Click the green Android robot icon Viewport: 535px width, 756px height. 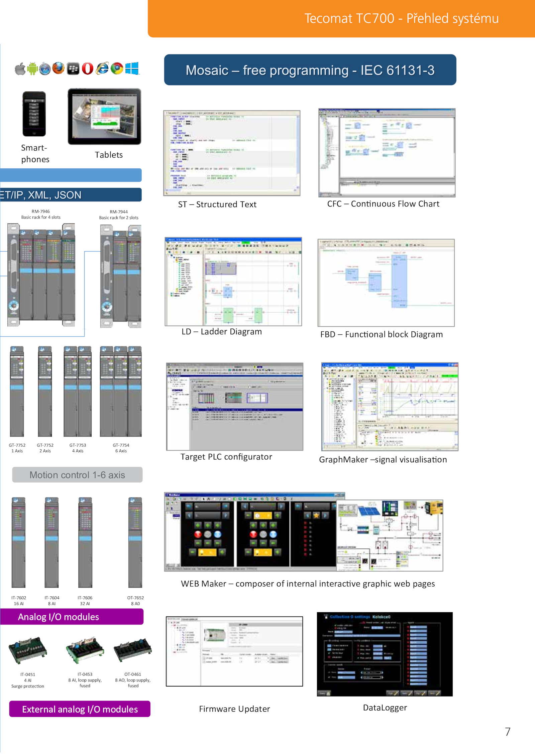(x=32, y=69)
